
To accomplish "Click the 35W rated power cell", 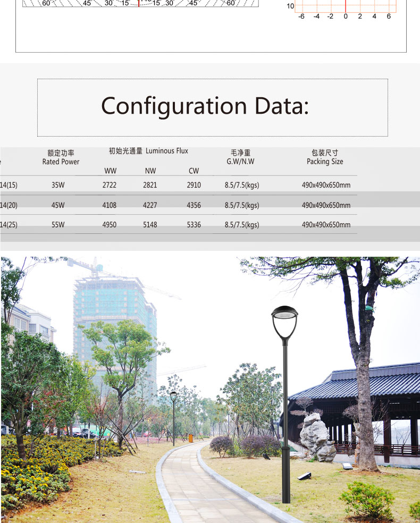I will click(x=58, y=185).
